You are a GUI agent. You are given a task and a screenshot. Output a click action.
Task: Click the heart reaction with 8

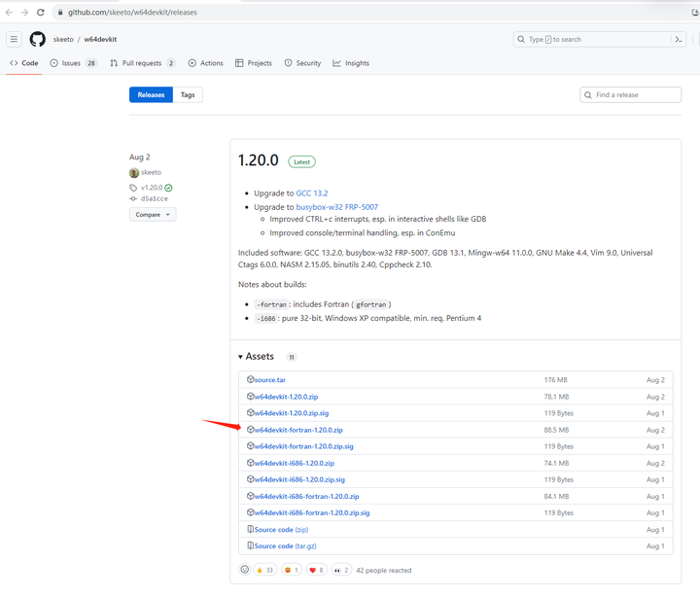(317, 570)
